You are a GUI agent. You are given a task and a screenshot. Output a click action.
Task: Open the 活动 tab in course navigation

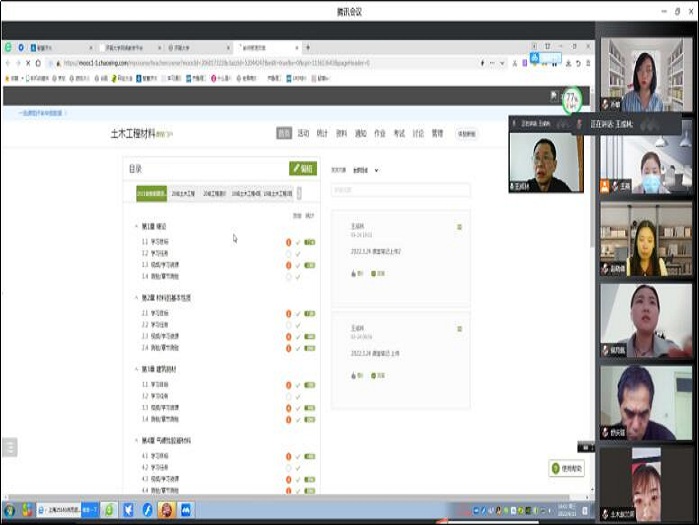[303, 133]
